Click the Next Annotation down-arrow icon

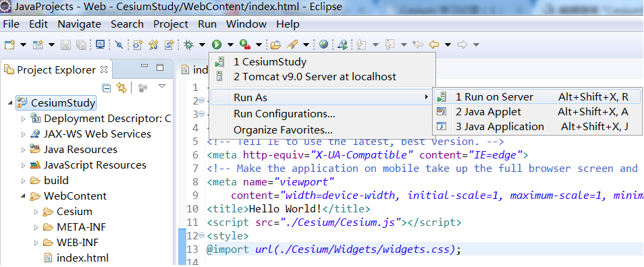[x=361, y=44]
